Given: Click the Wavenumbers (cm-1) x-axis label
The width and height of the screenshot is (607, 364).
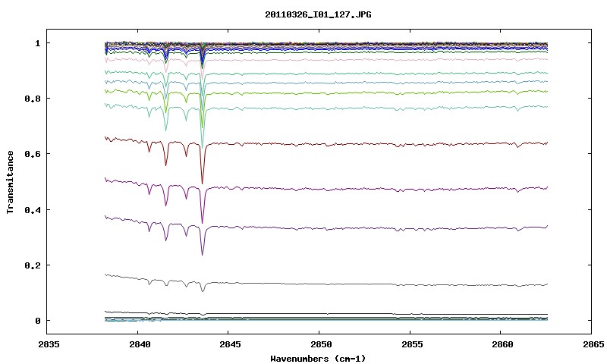Looking at the screenshot, I should pyautogui.click(x=318, y=359).
